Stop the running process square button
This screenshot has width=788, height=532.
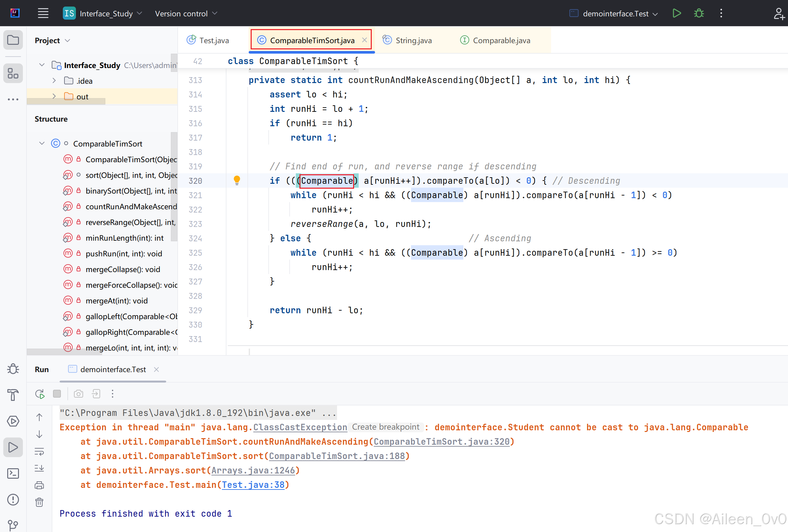click(x=57, y=394)
